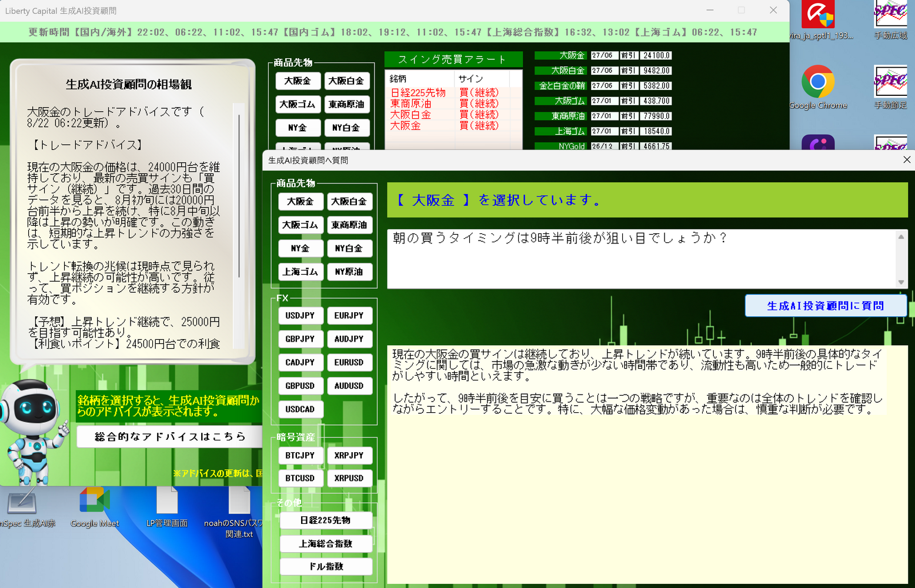Select NY原油 in question dialog

(349, 272)
